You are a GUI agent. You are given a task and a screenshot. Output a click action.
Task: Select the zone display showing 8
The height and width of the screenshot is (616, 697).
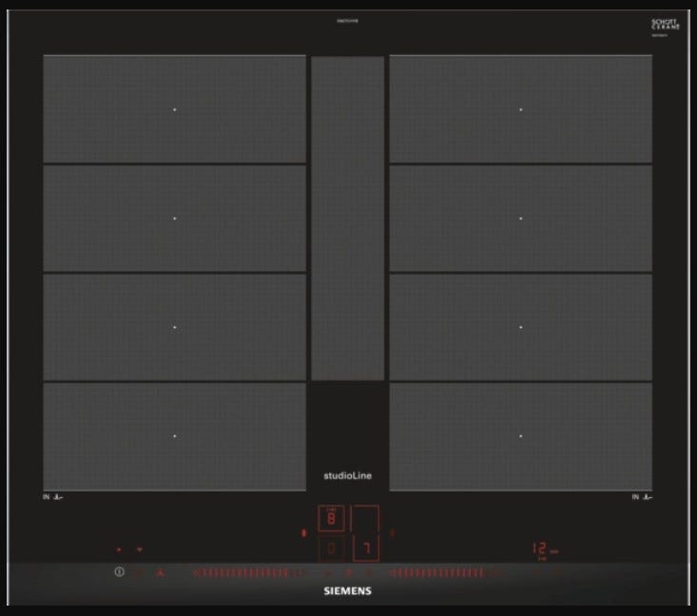331,518
